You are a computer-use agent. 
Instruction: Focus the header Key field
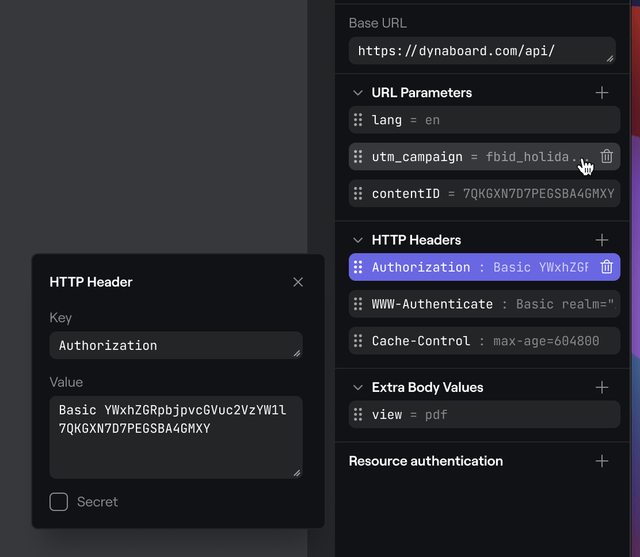175,346
